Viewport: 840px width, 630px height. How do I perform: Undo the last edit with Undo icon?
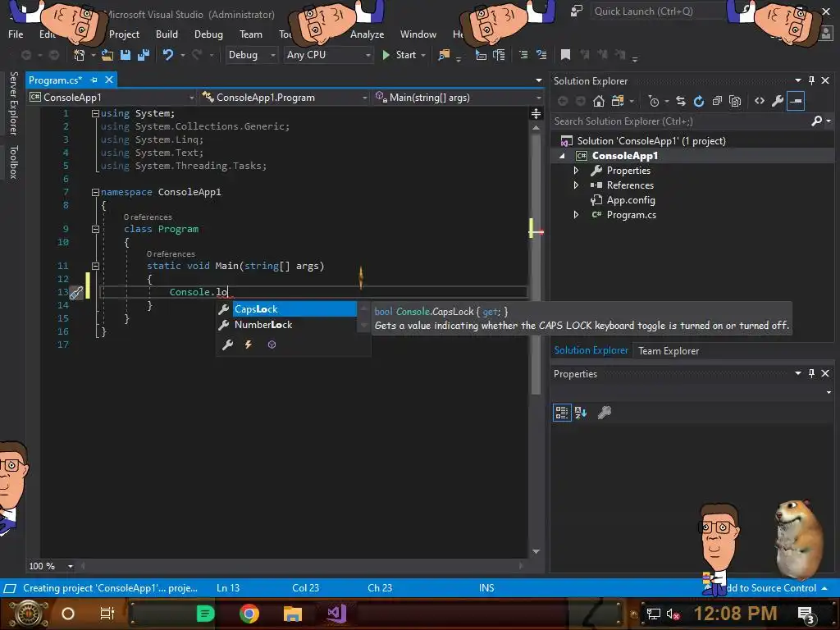pos(167,55)
